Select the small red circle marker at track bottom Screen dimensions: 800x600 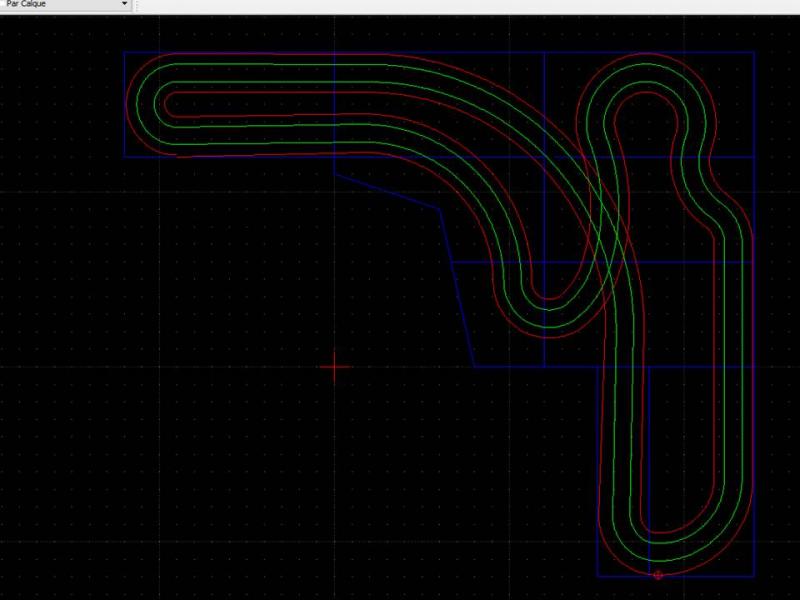coord(658,575)
